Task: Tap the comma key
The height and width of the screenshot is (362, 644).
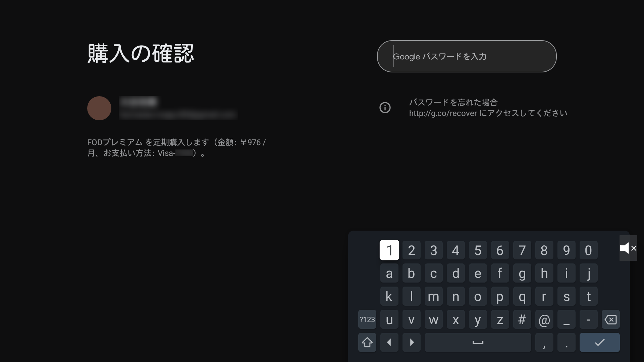Action: tap(544, 342)
